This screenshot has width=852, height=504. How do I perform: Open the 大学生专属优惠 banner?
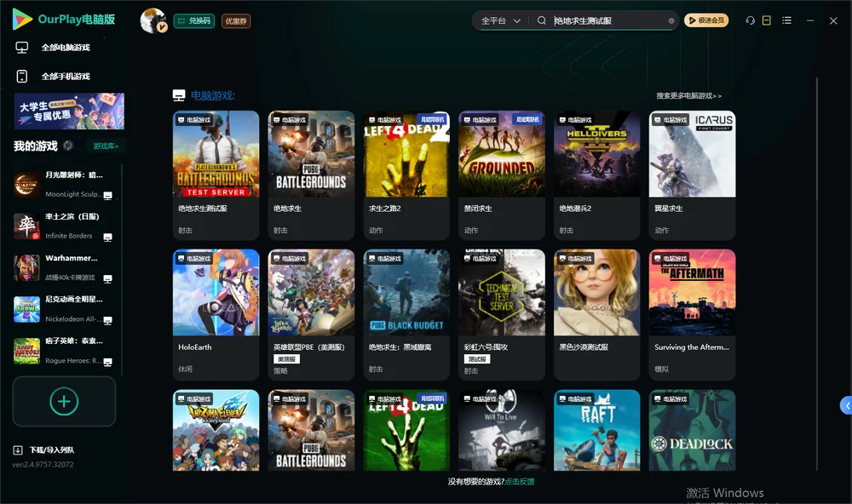69,112
